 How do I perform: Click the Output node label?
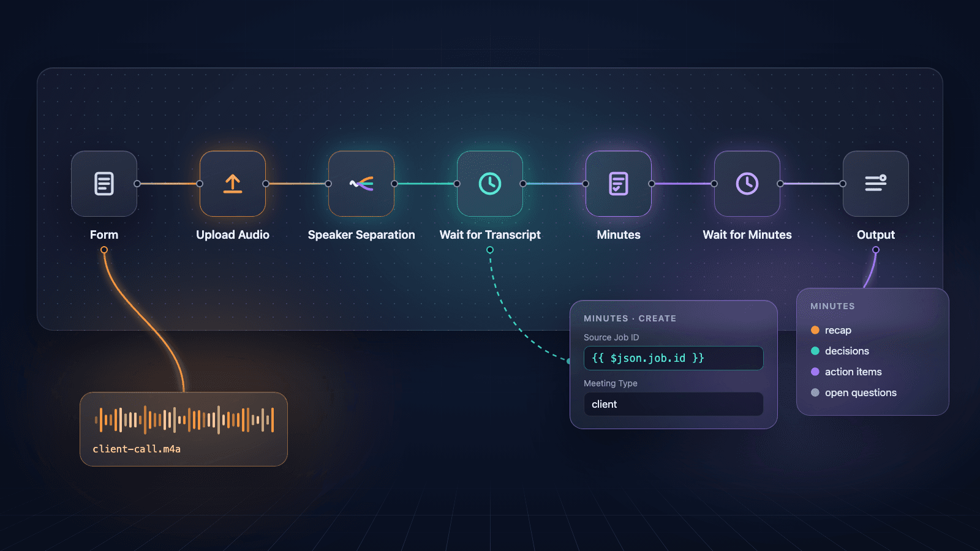pos(876,234)
